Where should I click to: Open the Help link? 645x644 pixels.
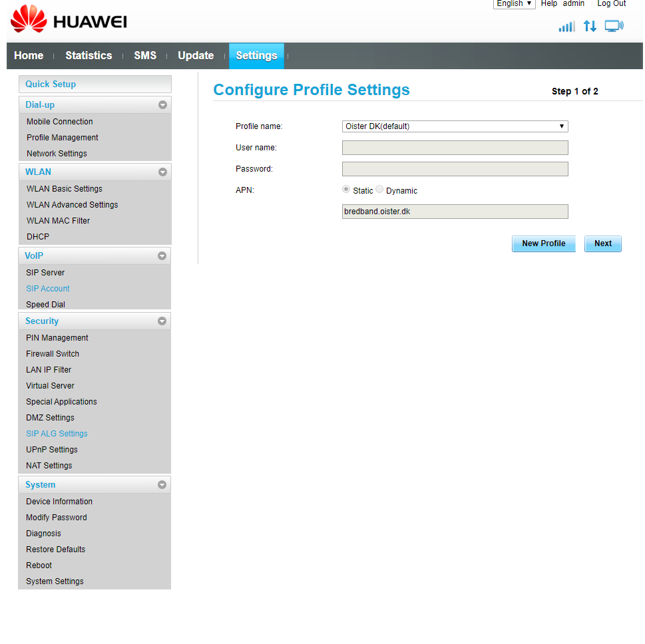click(548, 4)
